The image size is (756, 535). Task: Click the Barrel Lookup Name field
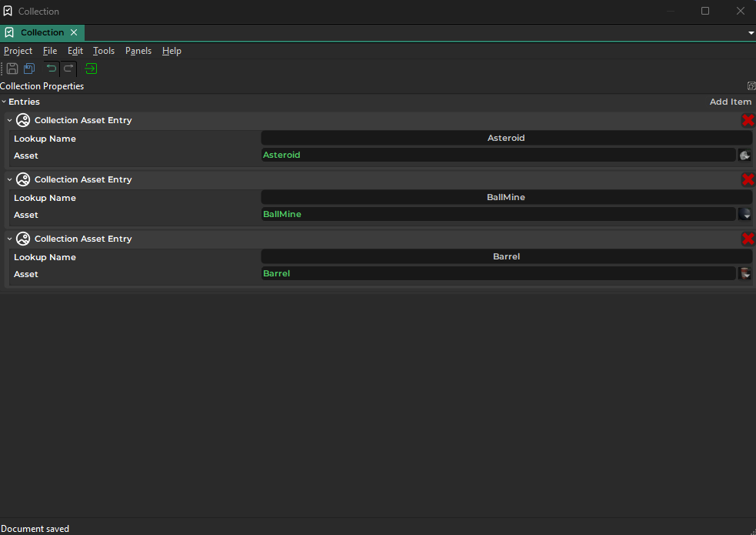[x=506, y=256]
